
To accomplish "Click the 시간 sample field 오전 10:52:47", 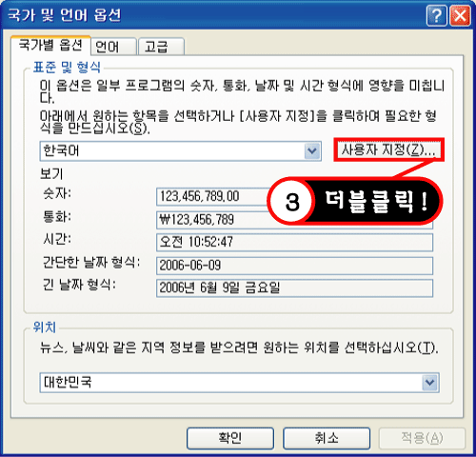I will (294, 243).
